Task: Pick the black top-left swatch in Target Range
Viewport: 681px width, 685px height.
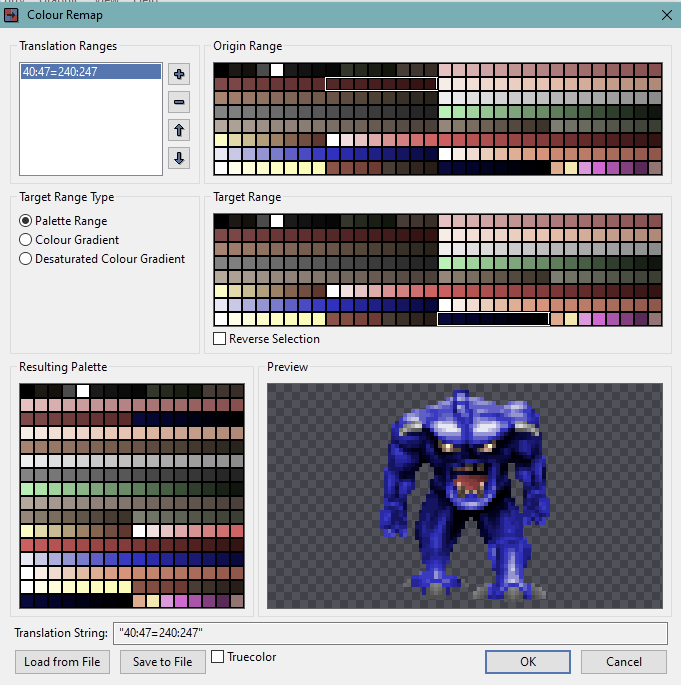Action: pos(221,221)
